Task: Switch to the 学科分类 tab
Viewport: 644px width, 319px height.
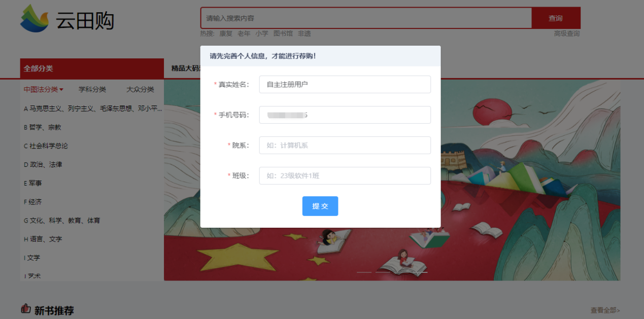Action: coord(92,89)
